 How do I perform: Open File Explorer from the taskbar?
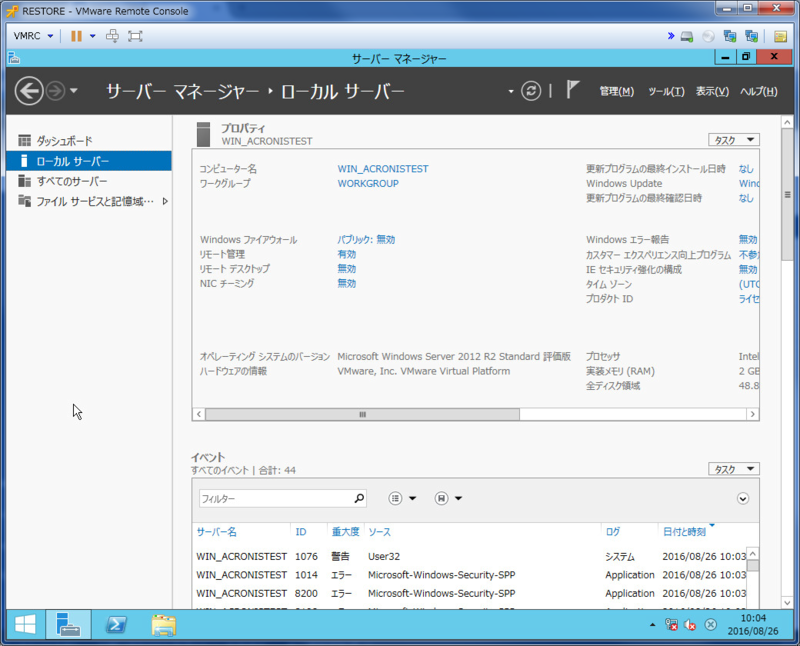[164, 625]
